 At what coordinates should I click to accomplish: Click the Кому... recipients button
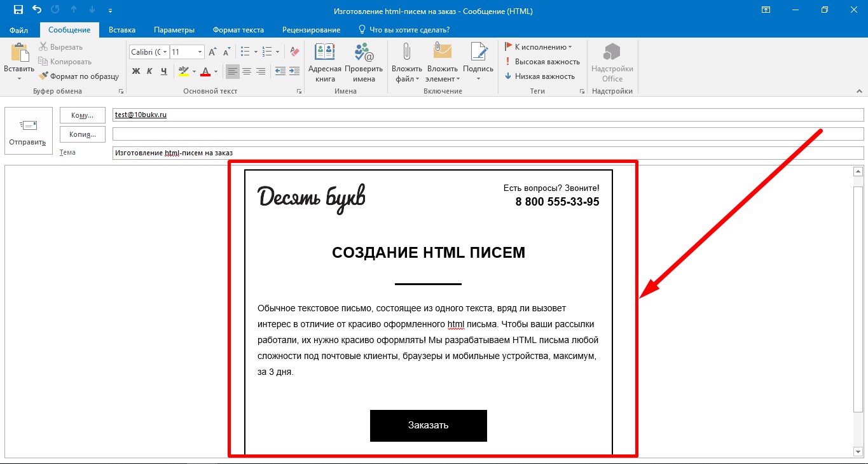point(83,115)
